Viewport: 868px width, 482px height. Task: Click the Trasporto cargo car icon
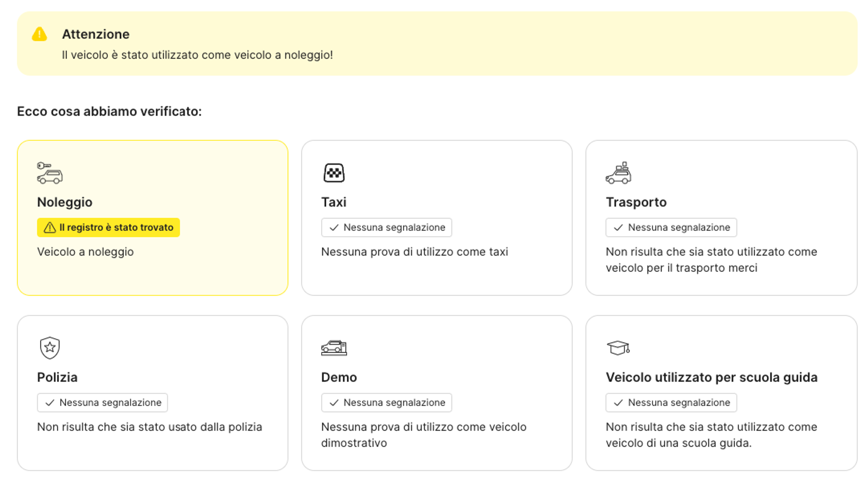[618, 173]
